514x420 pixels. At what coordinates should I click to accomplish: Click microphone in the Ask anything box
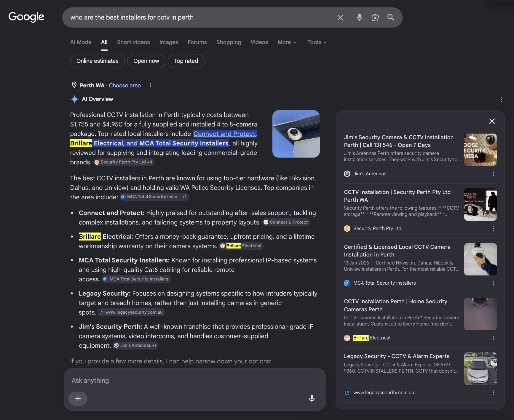coord(312,398)
